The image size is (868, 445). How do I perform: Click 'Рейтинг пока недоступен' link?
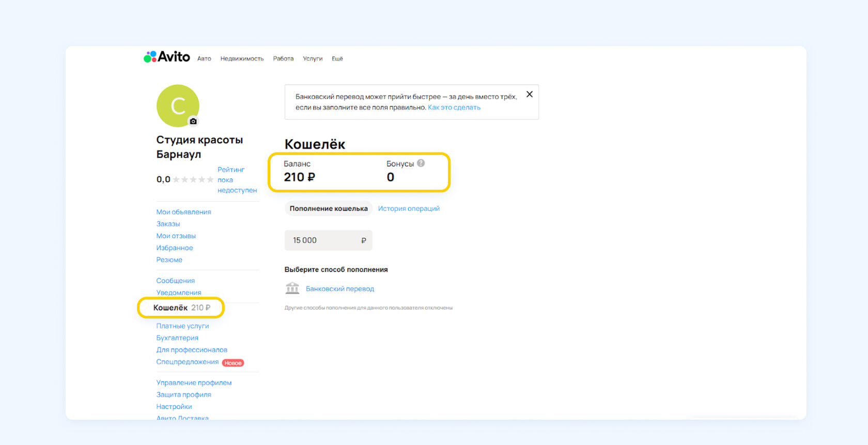pos(237,180)
